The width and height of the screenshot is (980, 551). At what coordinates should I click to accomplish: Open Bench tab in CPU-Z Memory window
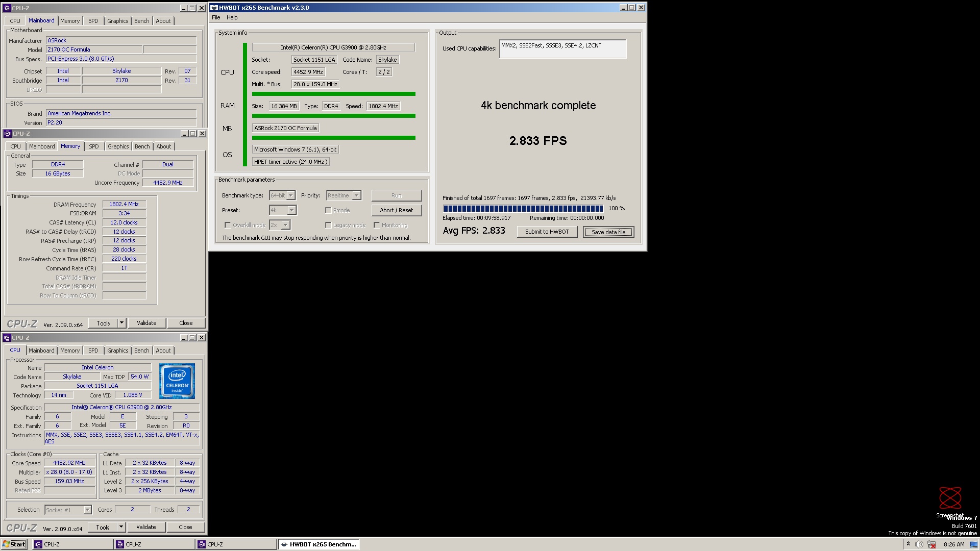coord(142,146)
